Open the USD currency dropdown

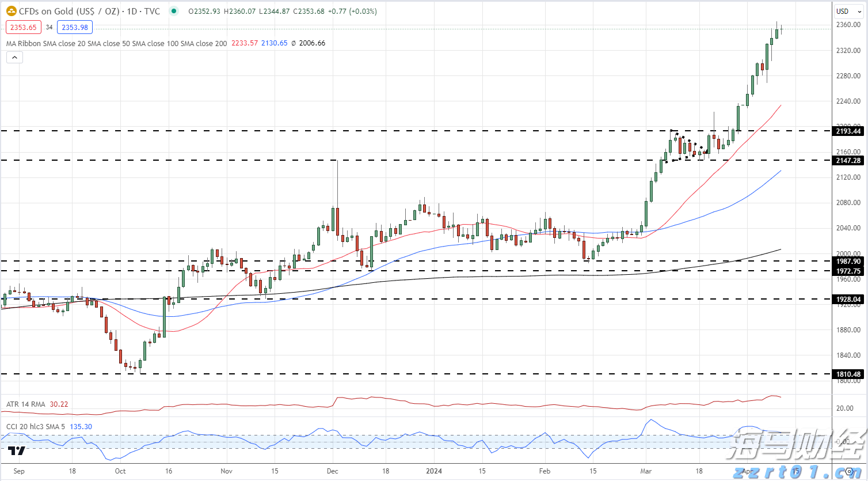[849, 11]
